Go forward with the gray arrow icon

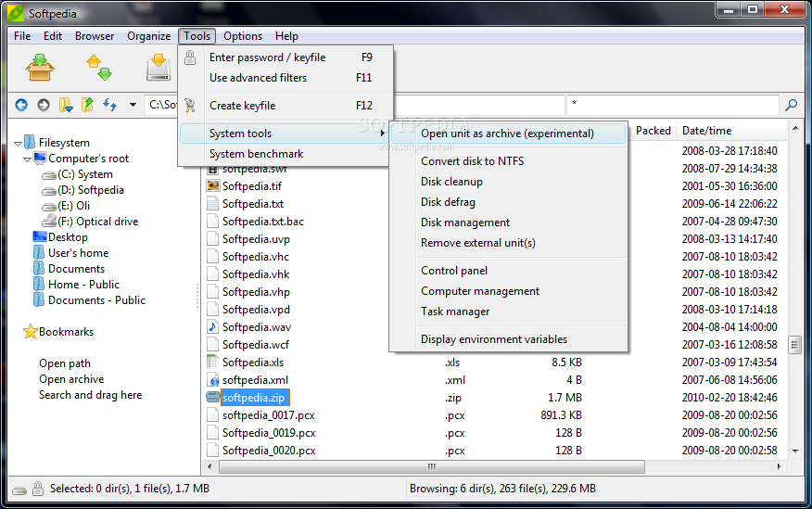[44, 105]
